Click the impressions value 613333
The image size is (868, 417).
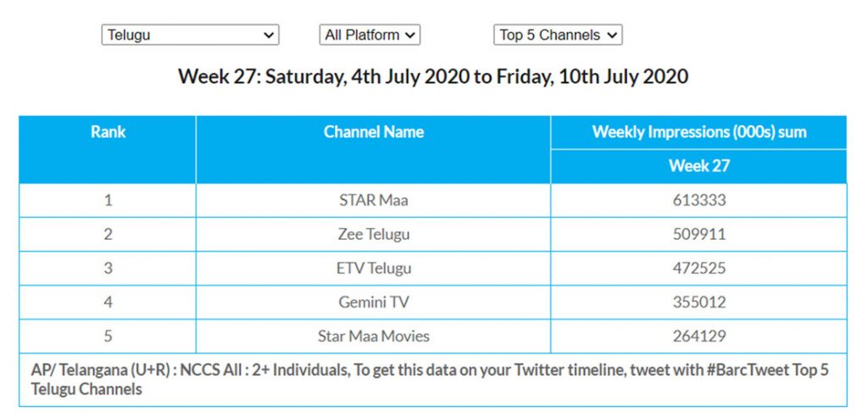tap(698, 201)
